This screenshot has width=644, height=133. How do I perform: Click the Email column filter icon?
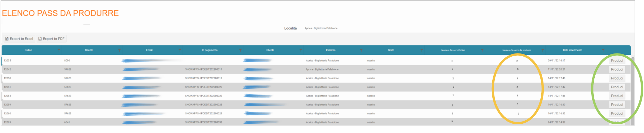click(x=180, y=50)
